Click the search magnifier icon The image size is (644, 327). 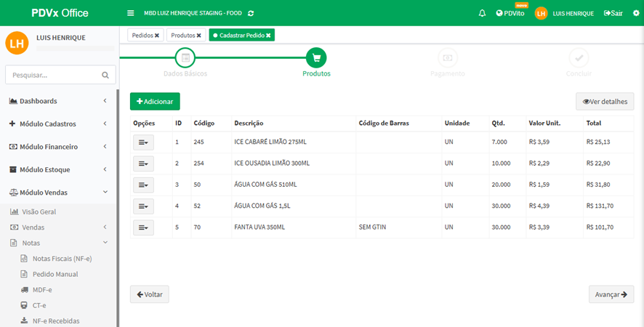click(x=105, y=75)
